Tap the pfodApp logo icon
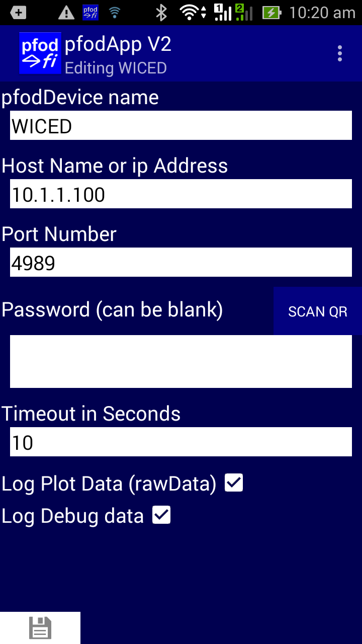The height and width of the screenshot is (644, 362). pyautogui.click(x=40, y=53)
